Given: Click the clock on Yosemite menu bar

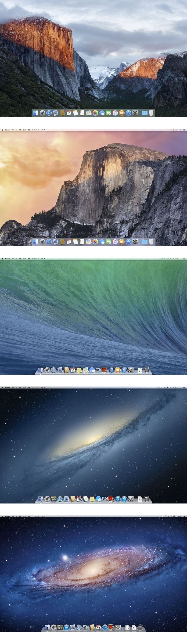Looking at the screenshot, I should point(176,130).
